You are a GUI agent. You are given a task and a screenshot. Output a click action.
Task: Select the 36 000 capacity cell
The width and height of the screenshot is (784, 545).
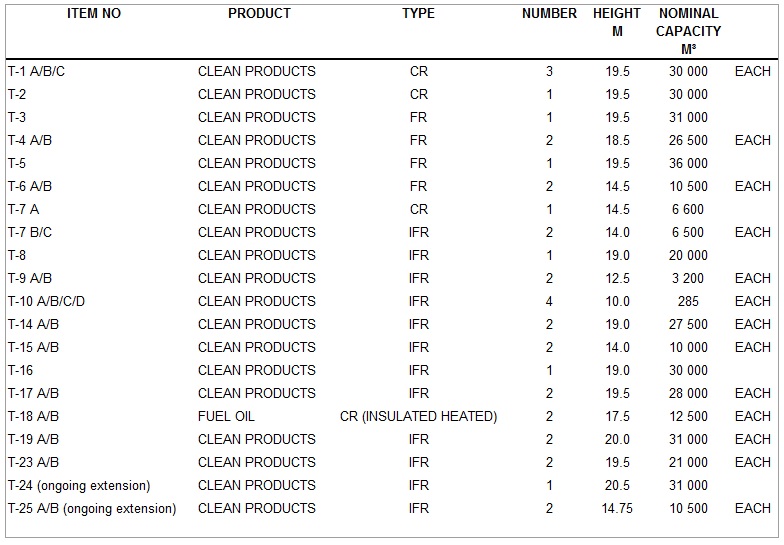[x=688, y=164]
